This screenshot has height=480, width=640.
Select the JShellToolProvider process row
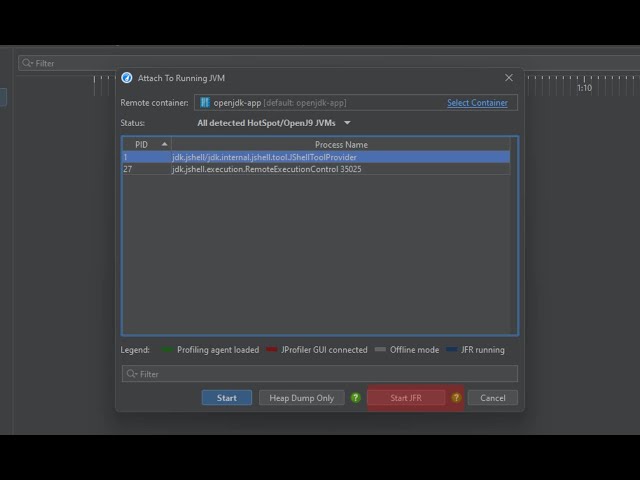point(316,157)
